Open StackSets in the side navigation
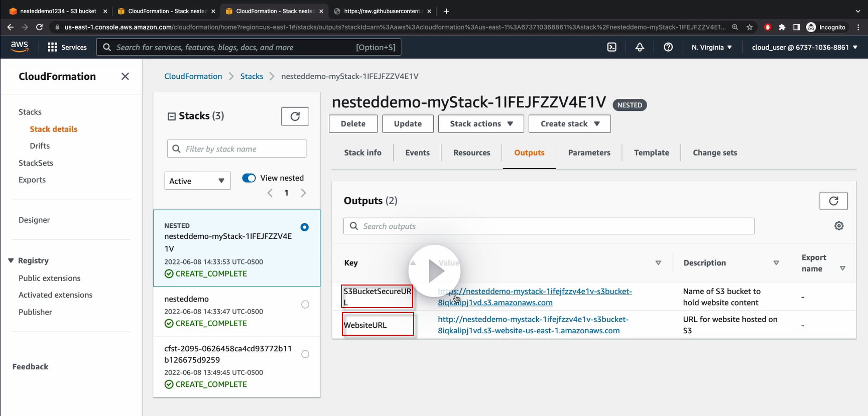The width and height of the screenshot is (868, 416). 36,163
